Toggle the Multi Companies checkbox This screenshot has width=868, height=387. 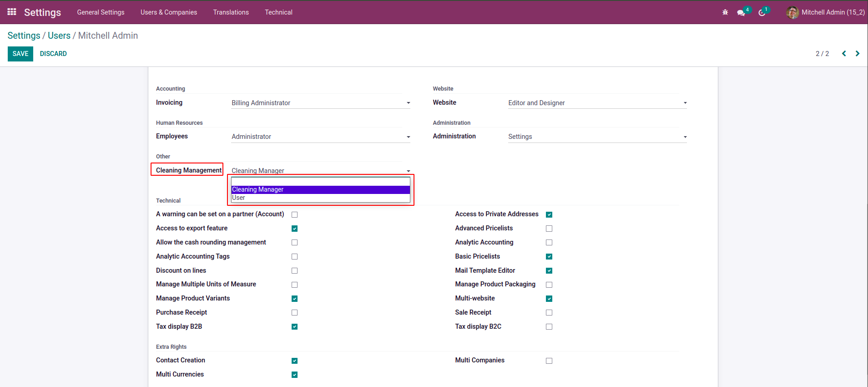(549, 361)
